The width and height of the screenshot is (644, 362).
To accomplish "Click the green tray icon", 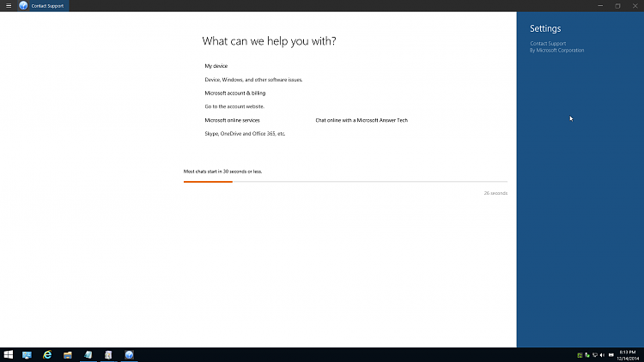I will [x=580, y=355].
